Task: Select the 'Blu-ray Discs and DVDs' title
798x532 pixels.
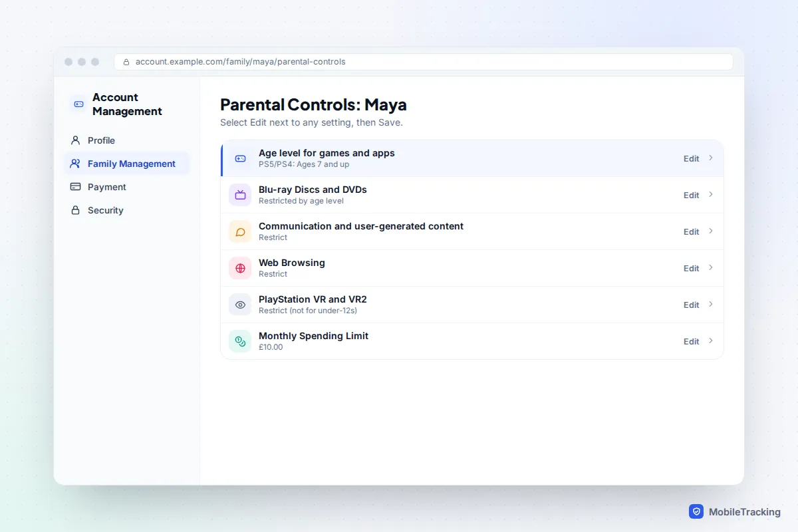Action: (x=313, y=190)
